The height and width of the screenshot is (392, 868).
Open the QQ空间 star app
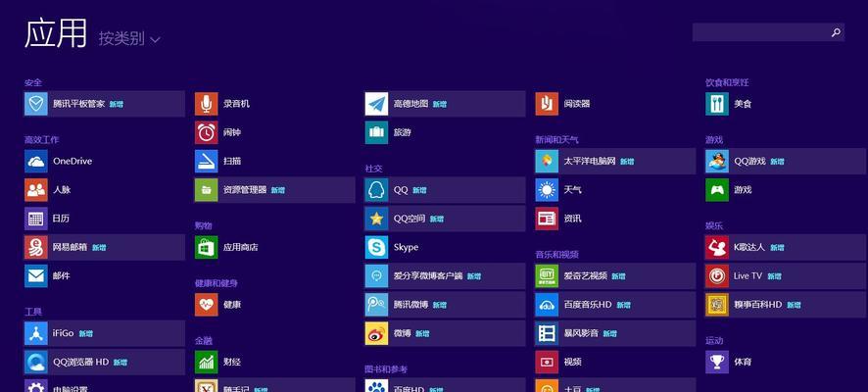click(445, 219)
